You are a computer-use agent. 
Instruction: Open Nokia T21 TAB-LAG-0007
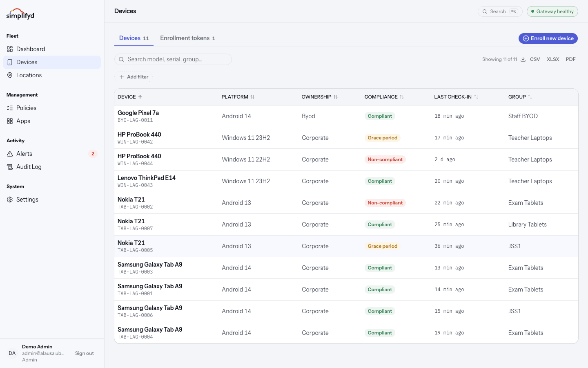tap(346, 224)
